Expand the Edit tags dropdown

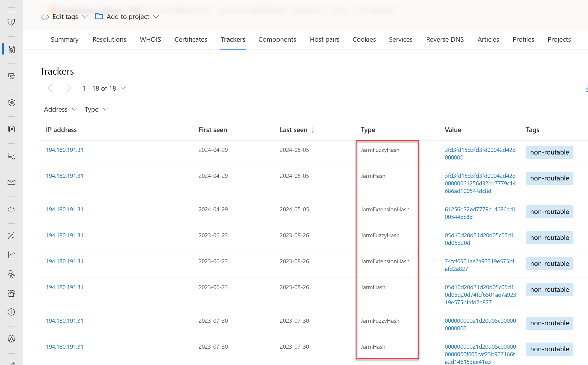[x=64, y=17]
